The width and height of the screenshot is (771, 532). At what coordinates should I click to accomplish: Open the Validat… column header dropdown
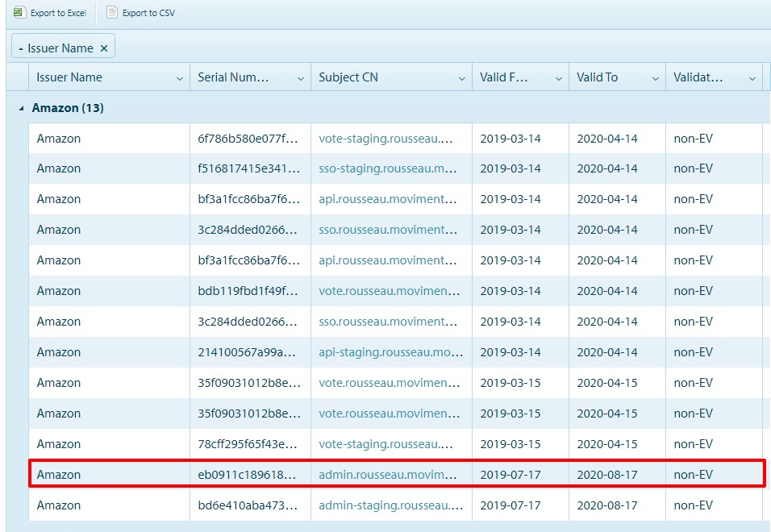pyautogui.click(x=752, y=78)
